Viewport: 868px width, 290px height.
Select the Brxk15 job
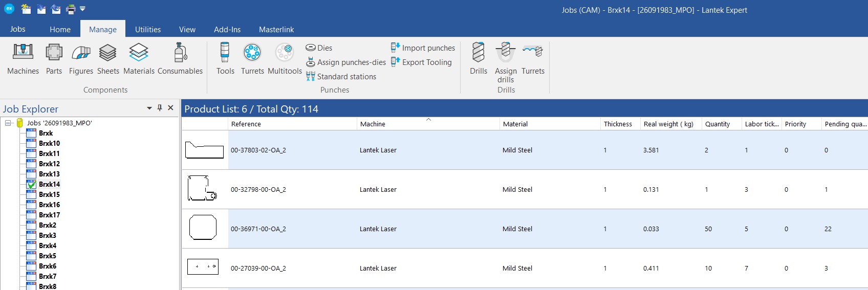coord(49,194)
